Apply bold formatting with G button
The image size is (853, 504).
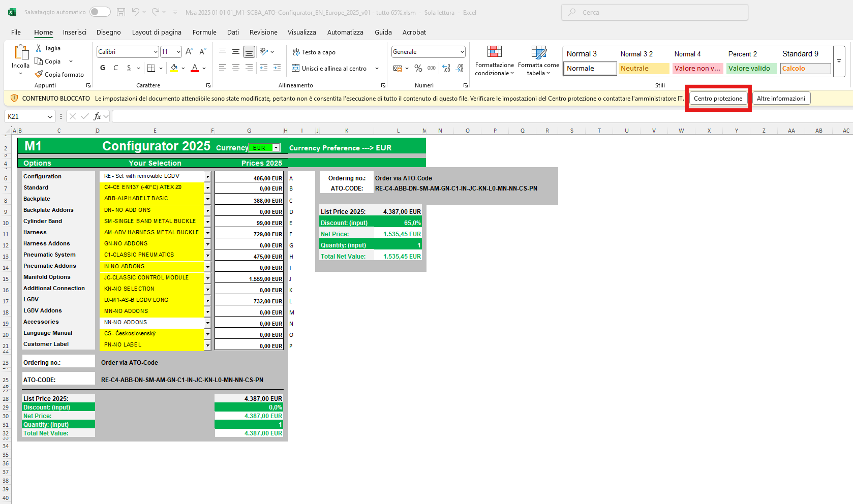(x=103, y=68)
